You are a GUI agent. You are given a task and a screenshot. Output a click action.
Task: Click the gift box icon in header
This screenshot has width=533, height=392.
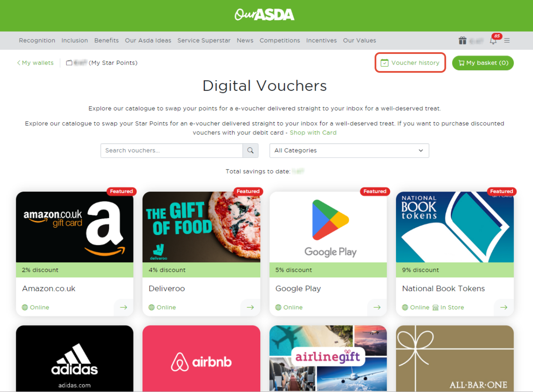462,41
